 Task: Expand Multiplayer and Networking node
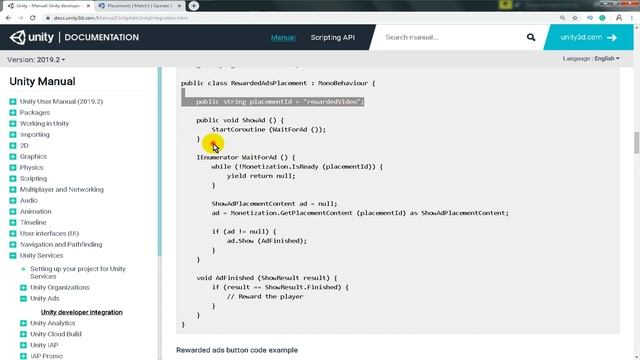(13, 190)
